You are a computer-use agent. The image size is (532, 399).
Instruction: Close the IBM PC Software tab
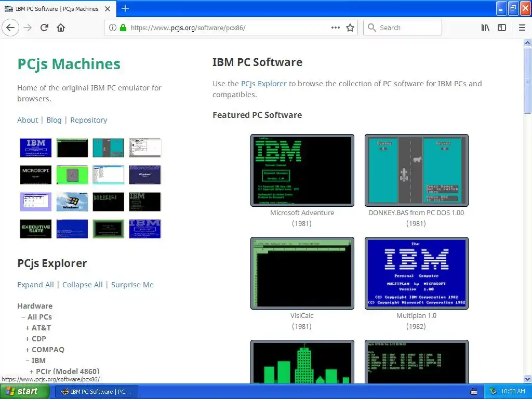pos(108,9)
